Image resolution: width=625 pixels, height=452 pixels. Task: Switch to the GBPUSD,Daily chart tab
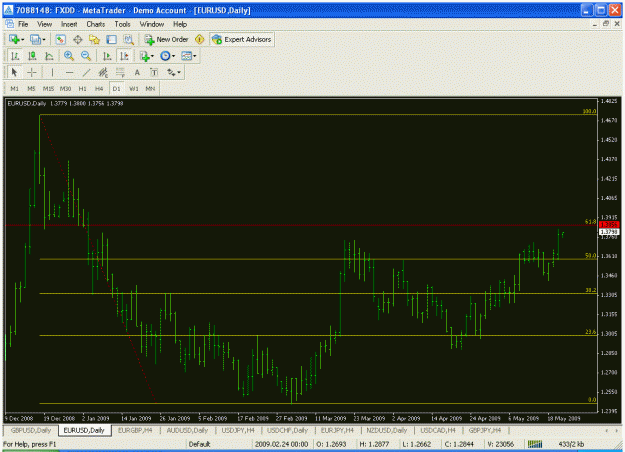[31, 430]
